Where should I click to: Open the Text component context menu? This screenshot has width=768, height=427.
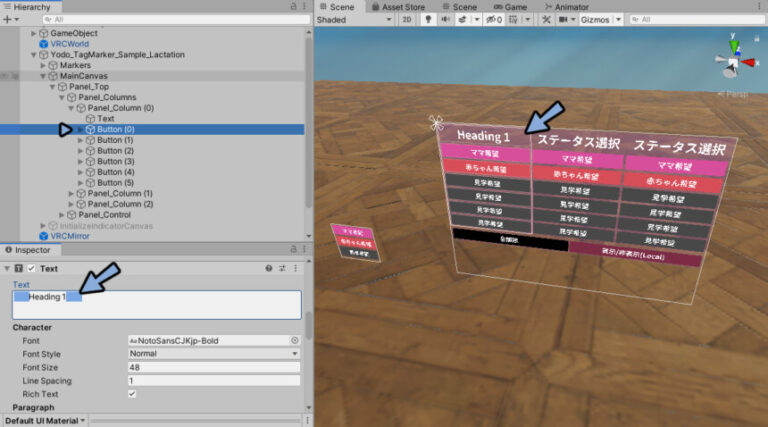[x=295, y=268]
